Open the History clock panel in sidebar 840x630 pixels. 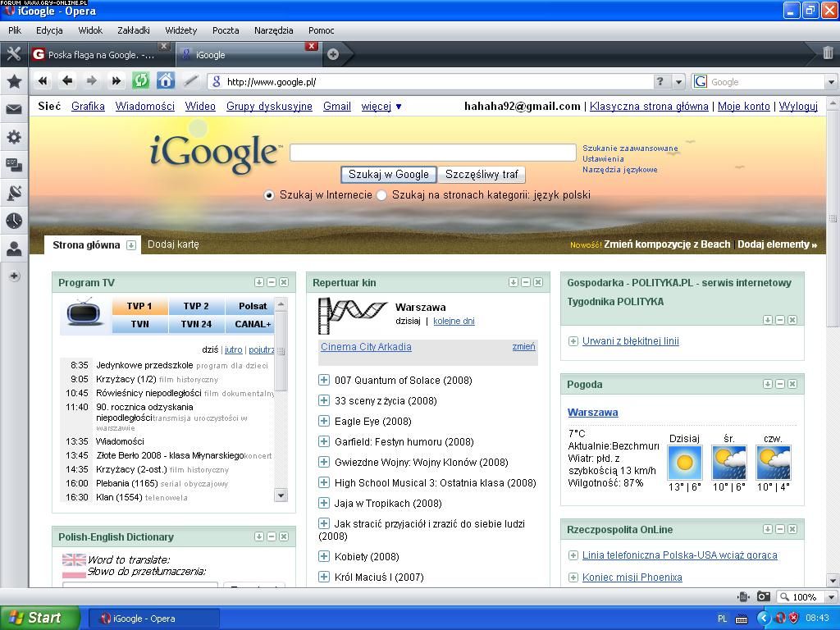14,220
